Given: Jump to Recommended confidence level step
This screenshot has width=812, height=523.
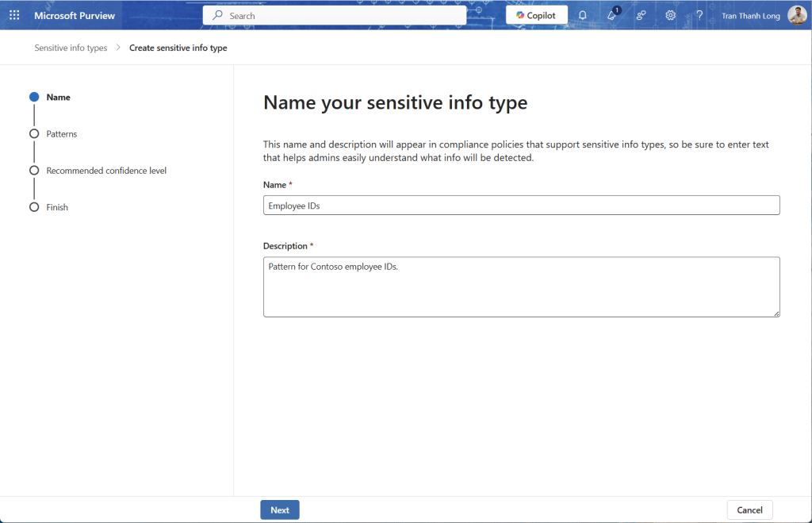Looking at the screenshot, I should [x=105, y=171].
